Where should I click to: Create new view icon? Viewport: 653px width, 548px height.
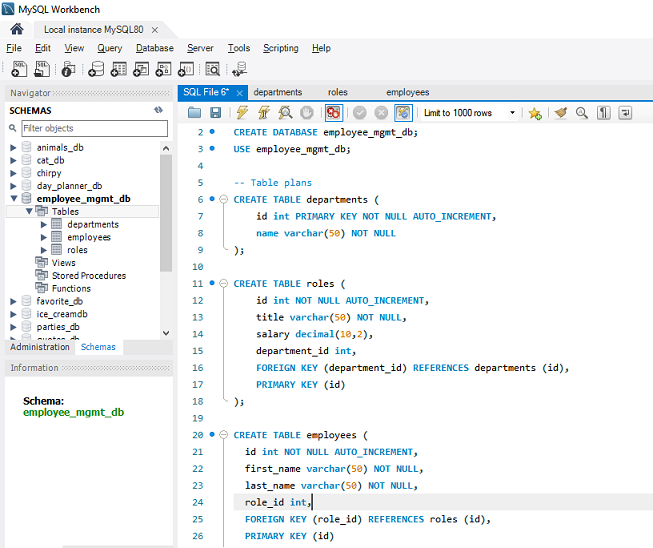pos(141,69)
